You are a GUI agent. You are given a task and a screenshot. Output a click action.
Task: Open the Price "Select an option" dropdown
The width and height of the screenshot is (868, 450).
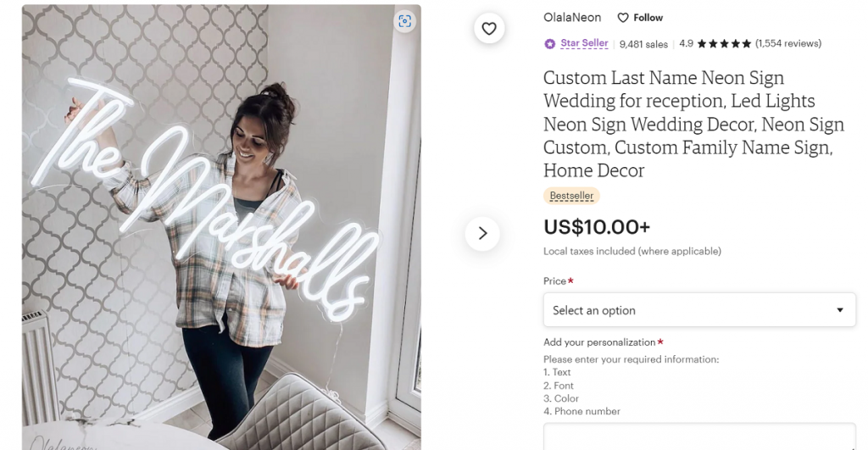[698, 310]
